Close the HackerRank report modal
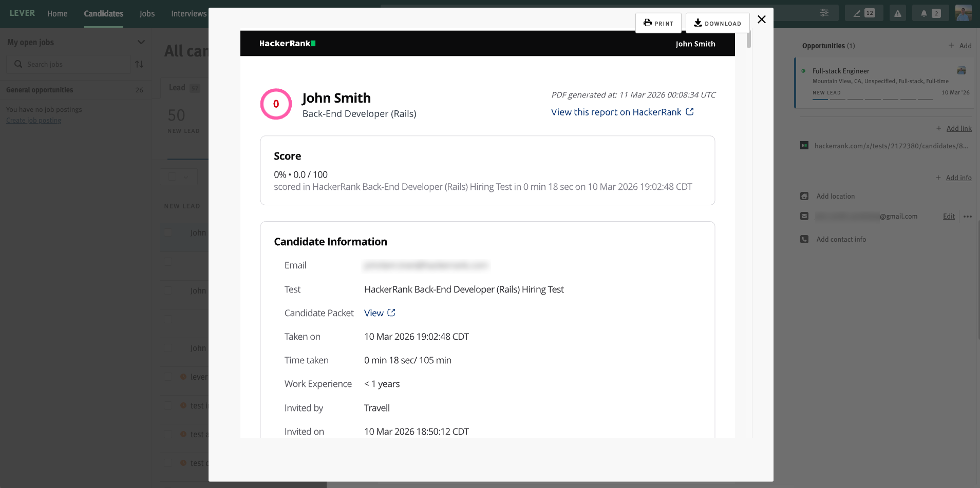 tap(761, 19)
